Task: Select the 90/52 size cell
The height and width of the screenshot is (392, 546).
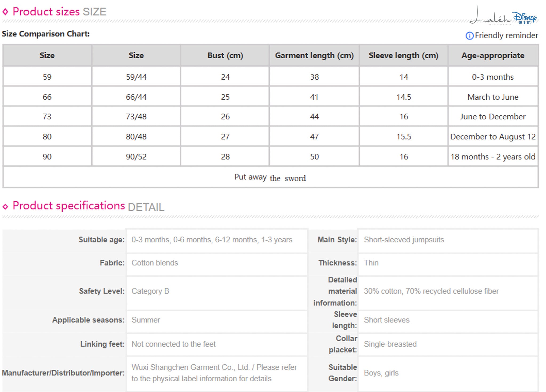Action: (136, 157)
